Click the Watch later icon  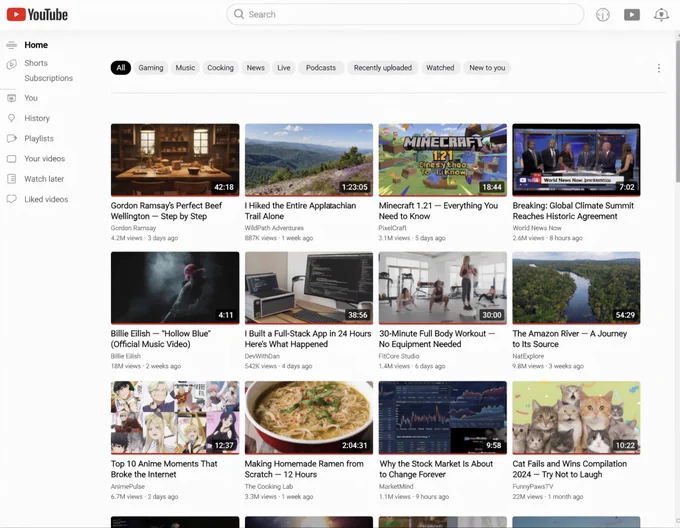pos(12,179)
